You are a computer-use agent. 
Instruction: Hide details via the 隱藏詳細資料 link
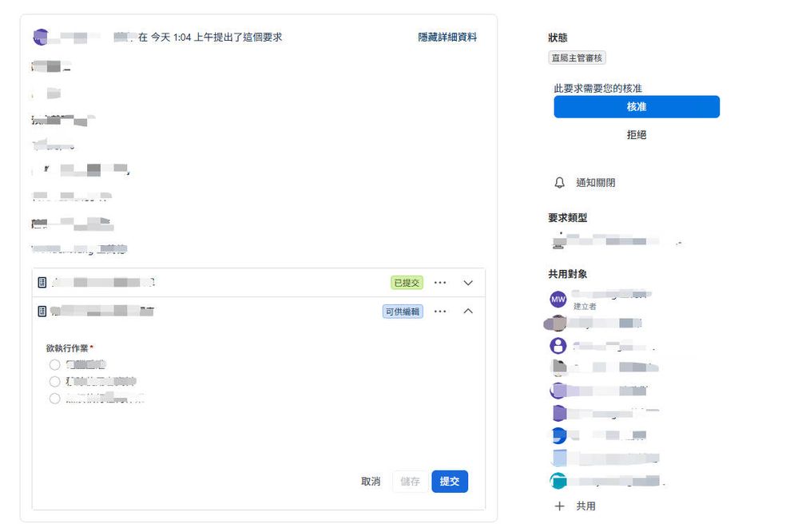pos(447,38)
